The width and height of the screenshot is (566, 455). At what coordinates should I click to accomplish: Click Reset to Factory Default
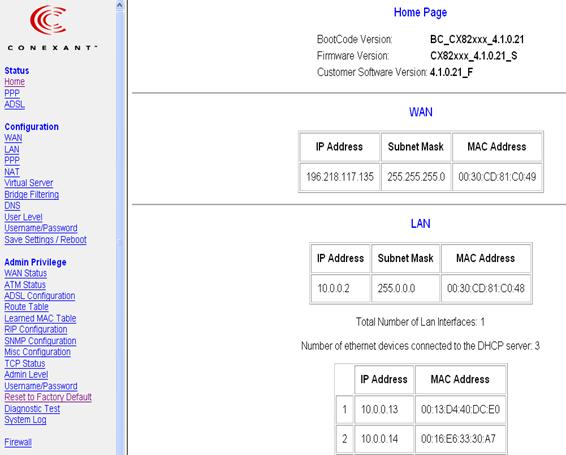pos(48,397)
